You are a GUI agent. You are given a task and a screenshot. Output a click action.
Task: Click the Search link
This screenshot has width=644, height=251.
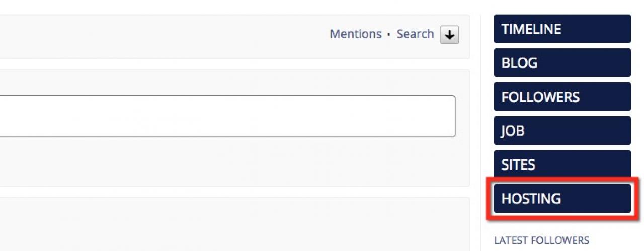tap(415, 34)
